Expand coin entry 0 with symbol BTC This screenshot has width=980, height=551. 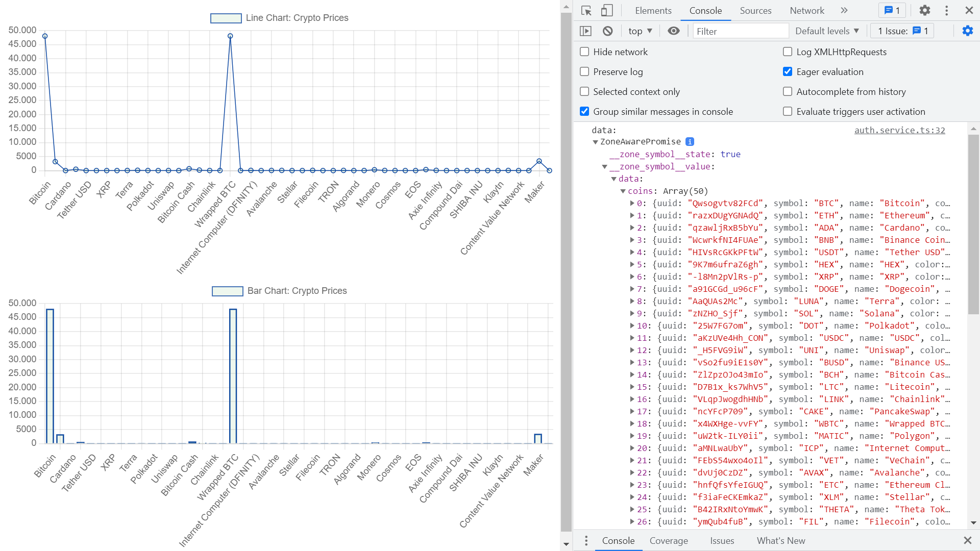(632, 204)
